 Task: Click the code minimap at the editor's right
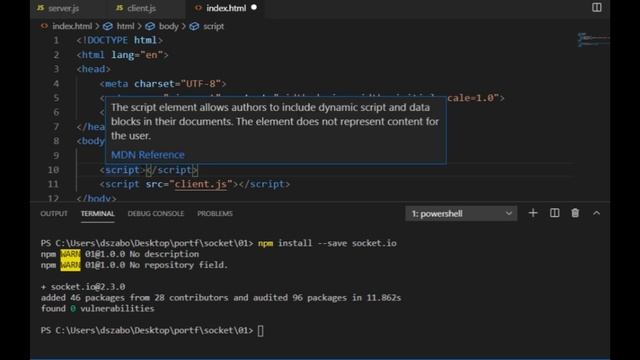click(593, 40)
